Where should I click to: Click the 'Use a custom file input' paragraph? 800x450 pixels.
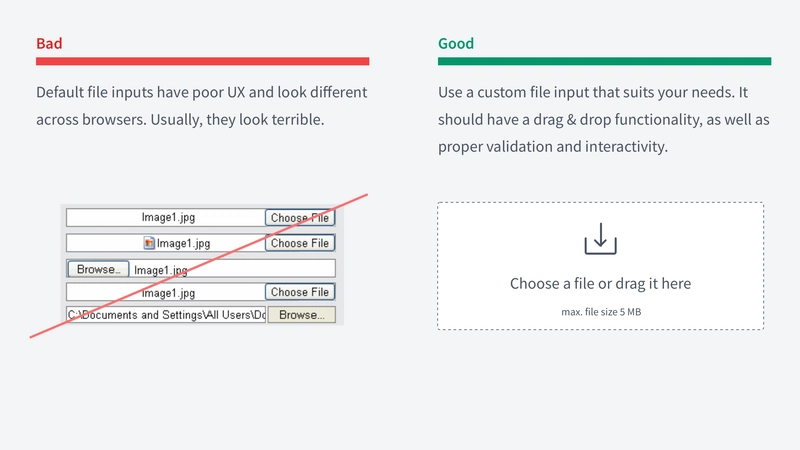pyautogui.click(x=604, y=119)
